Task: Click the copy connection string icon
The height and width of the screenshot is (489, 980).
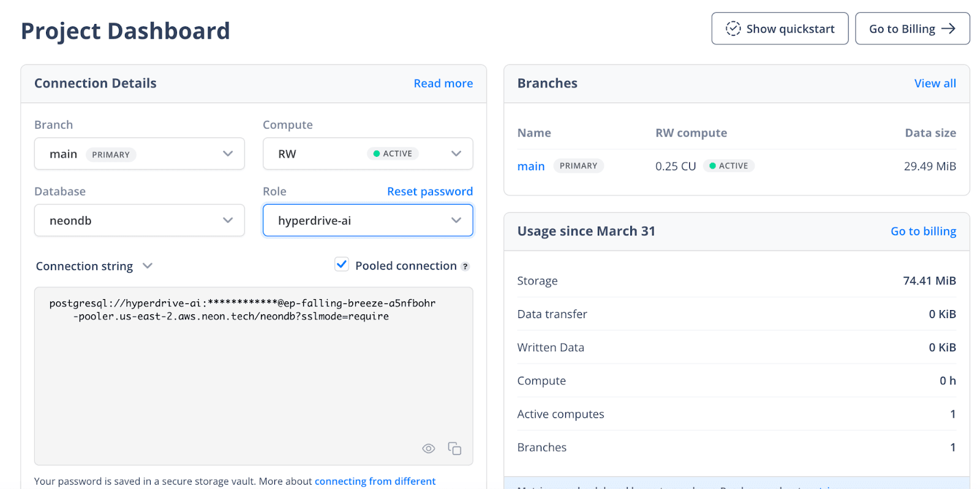Action: pos(454,449)
